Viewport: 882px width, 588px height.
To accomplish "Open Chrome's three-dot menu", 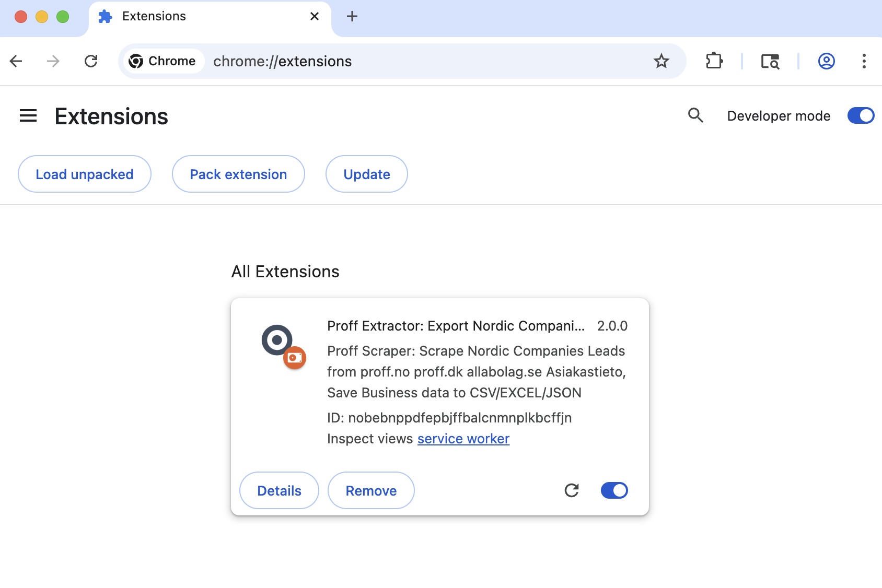I will (865, 61).
